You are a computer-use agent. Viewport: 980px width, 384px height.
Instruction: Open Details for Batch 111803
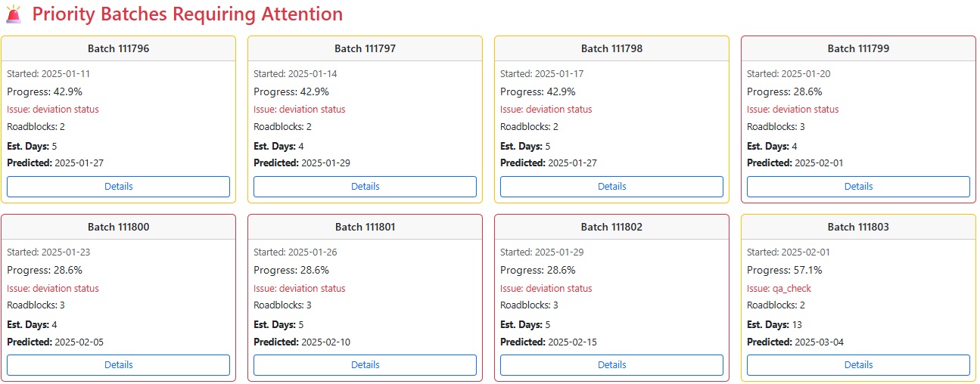858,365
